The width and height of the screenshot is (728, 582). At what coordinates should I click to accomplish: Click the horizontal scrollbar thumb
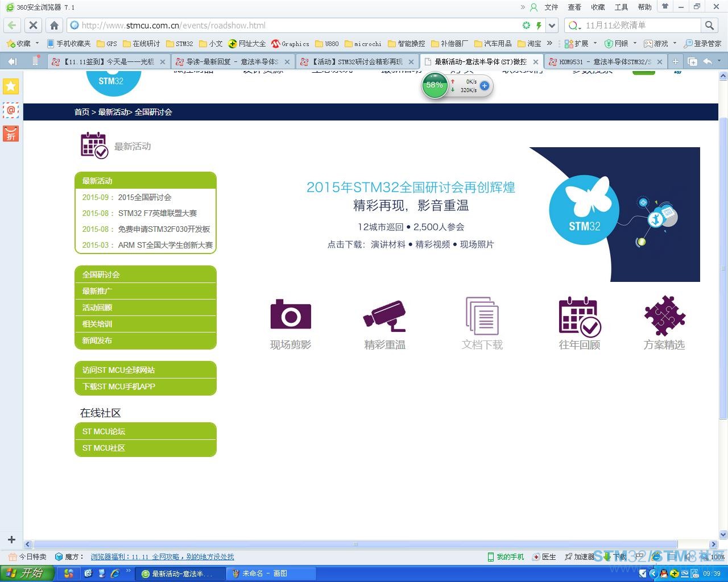pos(355,544)
